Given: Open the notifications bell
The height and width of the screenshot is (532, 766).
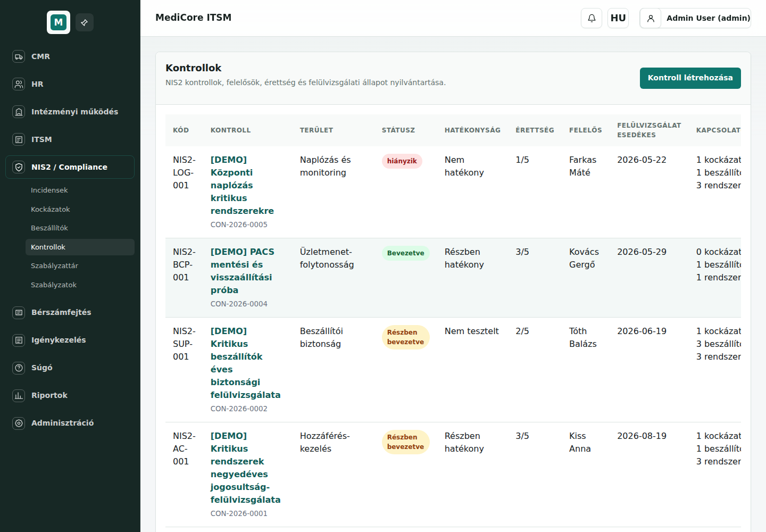Looking at the screenshot, I should tap(592, 18).
